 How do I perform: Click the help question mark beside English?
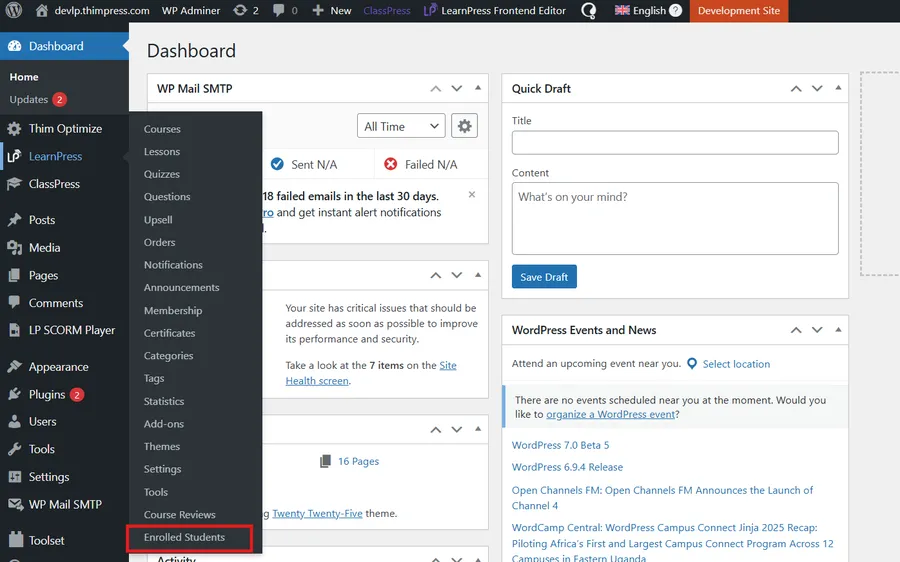pos(676,10)
